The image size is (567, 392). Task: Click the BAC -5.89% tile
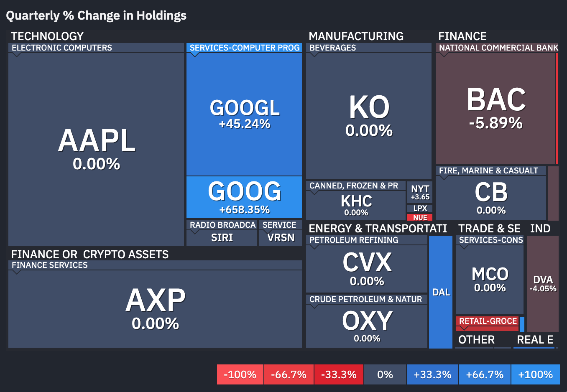495,108
